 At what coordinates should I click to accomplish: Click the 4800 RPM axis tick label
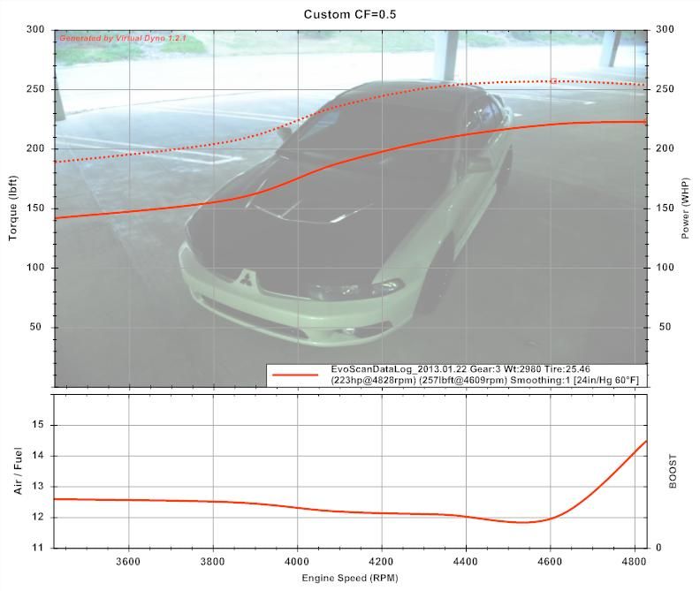(x=635, y=561)
